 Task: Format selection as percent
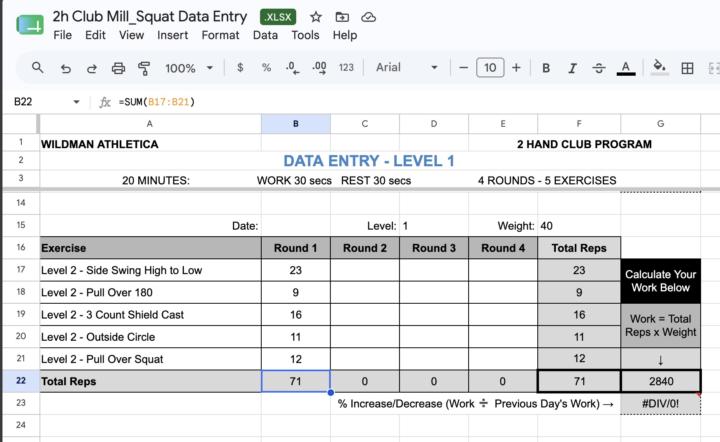tap(266, 68)
